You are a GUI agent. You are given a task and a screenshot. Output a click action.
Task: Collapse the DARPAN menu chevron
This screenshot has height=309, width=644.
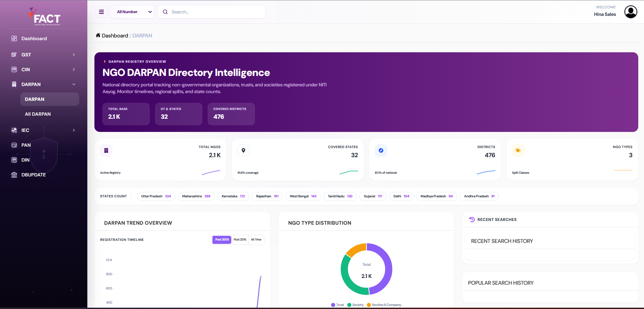[74, 84]
